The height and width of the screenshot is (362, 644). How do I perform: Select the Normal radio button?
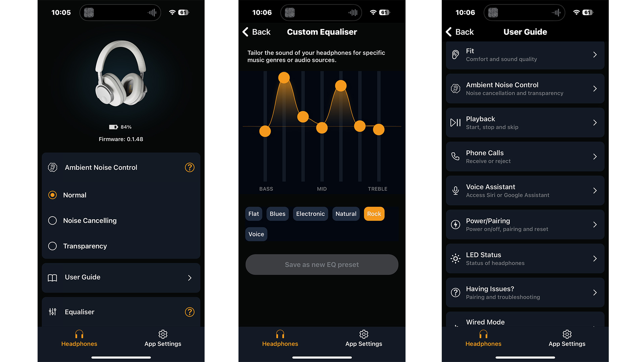[x=53, y=194]
